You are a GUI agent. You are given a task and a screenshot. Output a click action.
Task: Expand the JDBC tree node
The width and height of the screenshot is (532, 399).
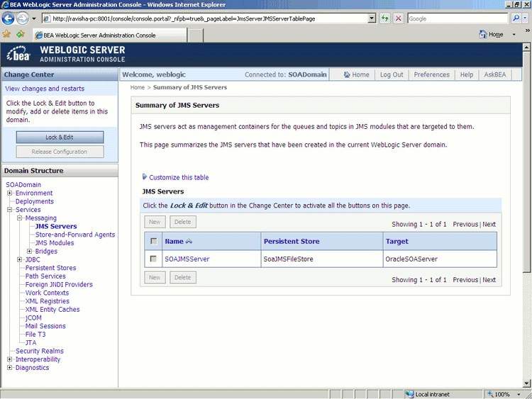point(19,259)
